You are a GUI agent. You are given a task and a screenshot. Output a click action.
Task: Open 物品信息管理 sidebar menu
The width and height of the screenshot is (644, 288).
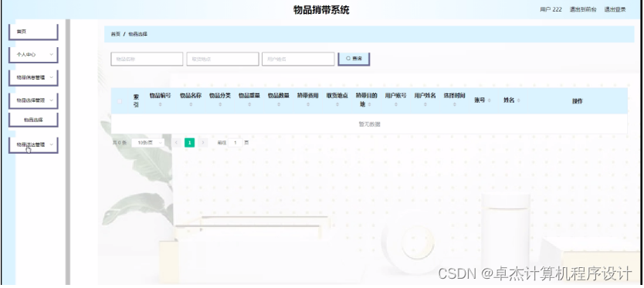33,78
